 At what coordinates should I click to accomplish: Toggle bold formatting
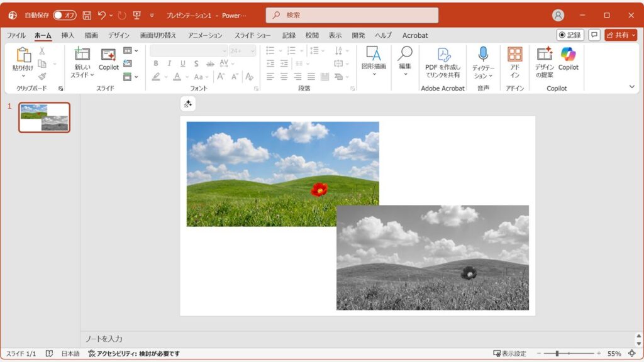(x=155, y=63)
